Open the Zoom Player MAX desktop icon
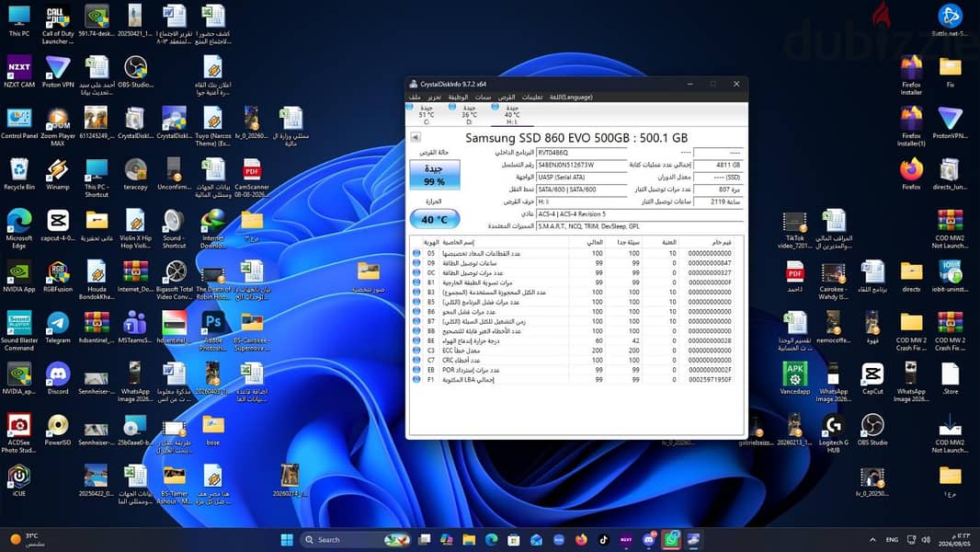 tap(58, 127)
